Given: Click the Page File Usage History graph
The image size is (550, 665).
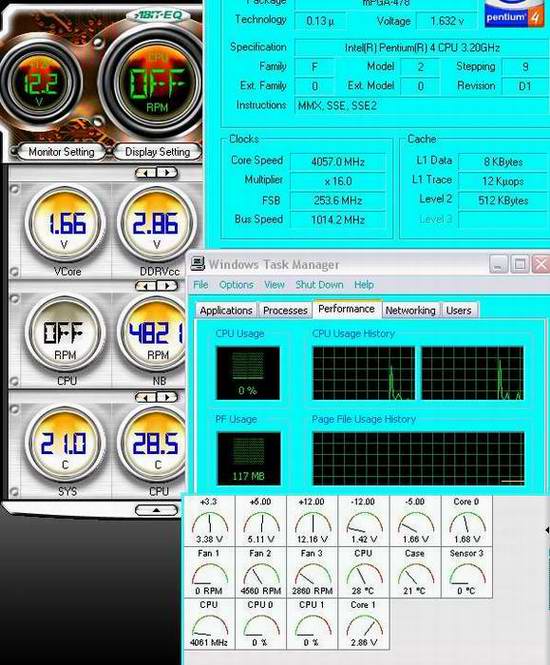Looking at the screenshot, I should [418, 458].
